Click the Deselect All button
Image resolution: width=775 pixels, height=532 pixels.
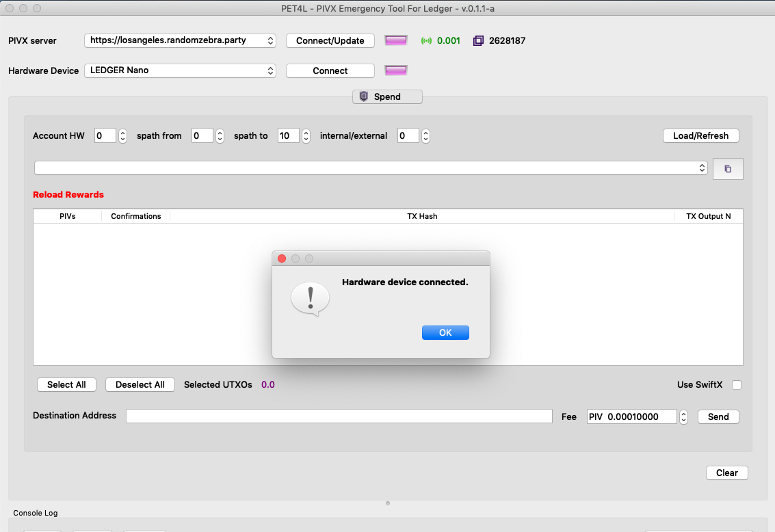click(140, 385)
